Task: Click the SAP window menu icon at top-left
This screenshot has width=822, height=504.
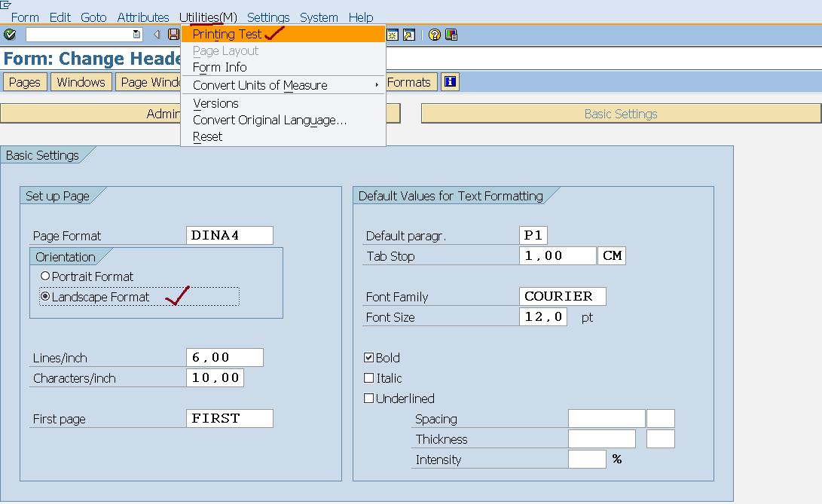Action: click(6, 5)
